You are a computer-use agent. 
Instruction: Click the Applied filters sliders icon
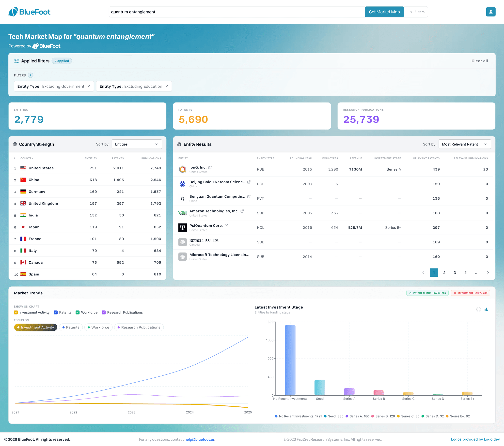[16, 61]
